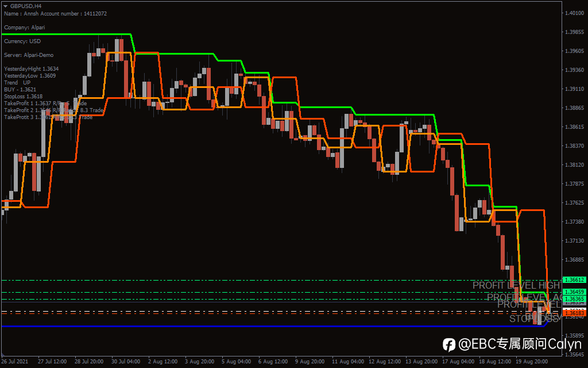Click the 'Currency: USD' label

click(x=22, y=41)
